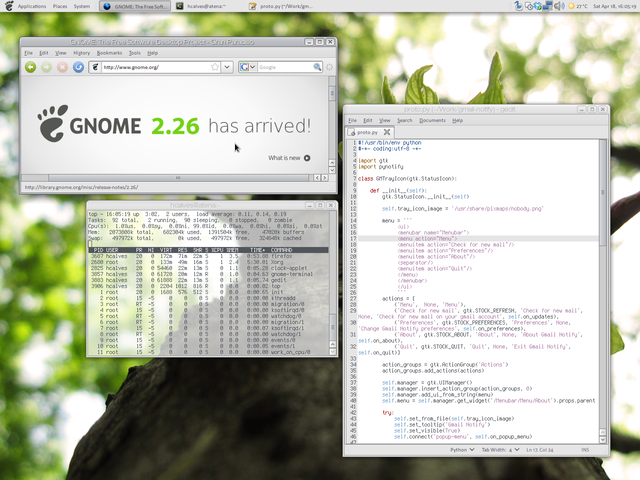Open gedit Help menu

[x=458, y=120]
